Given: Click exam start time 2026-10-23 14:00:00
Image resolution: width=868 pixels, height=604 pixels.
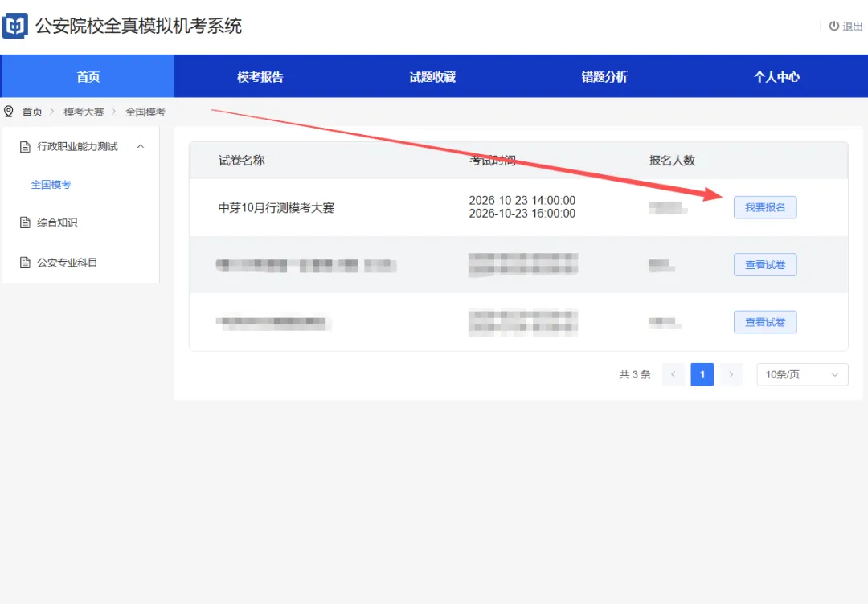Looking at the screenshot, I should click(522, 200).
